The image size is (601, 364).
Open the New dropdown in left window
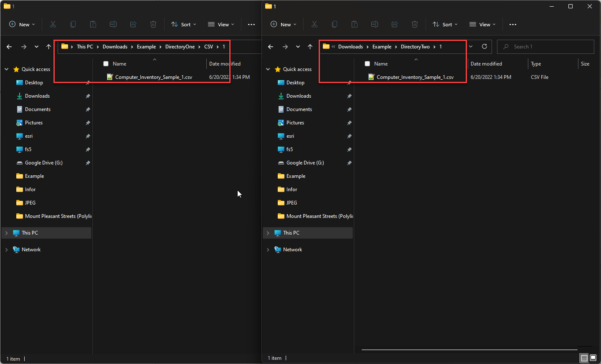22,24
